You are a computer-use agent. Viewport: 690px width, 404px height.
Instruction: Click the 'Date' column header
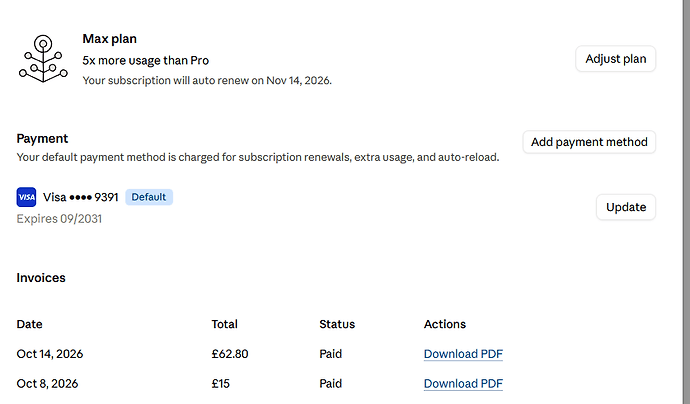click(x=29, y=324)
